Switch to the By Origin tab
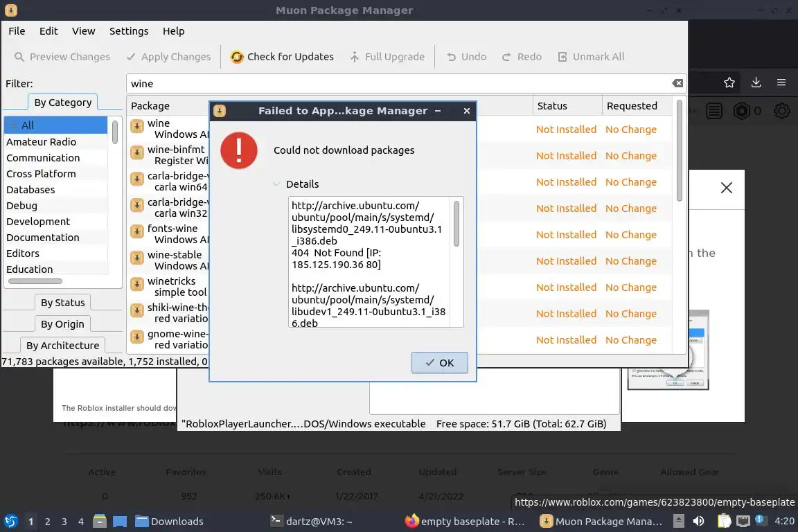The height and width of the screenshot is (532, 798). pos(62,323)
